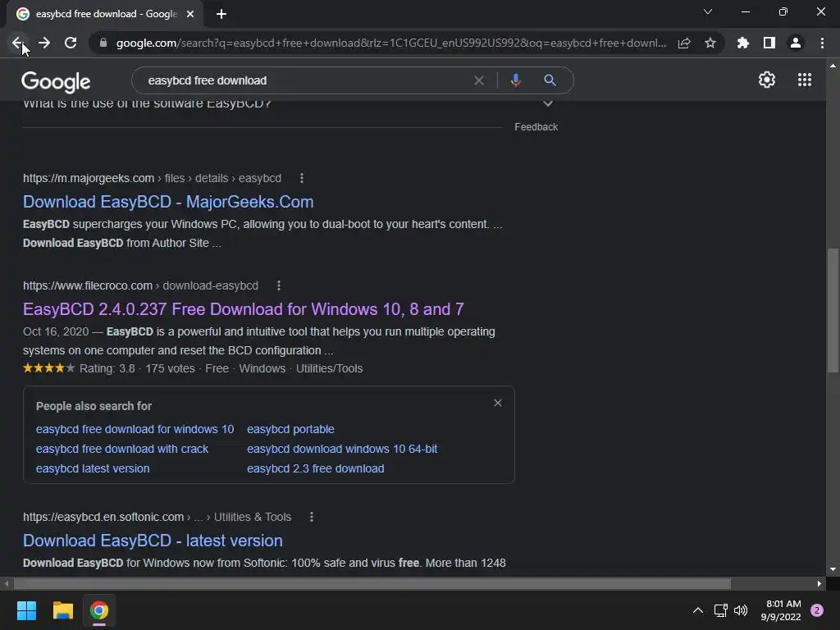Search easybcd portable suggestion
This screenshot has height=630, width=840.
[290, 429]
